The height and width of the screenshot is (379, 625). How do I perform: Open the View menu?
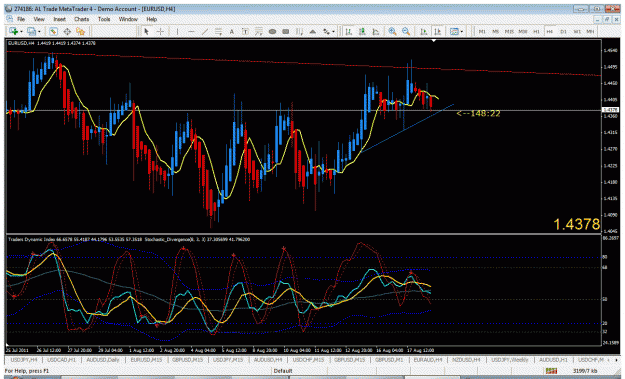coord(39,19)
